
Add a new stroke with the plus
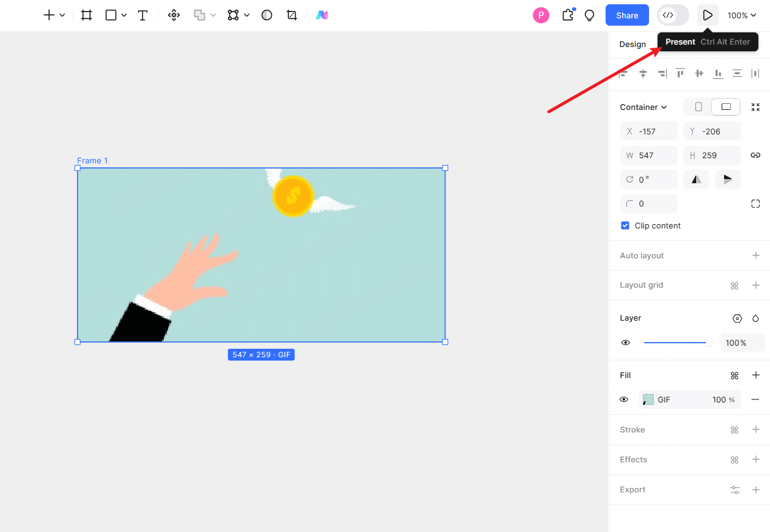coord(755,429)
